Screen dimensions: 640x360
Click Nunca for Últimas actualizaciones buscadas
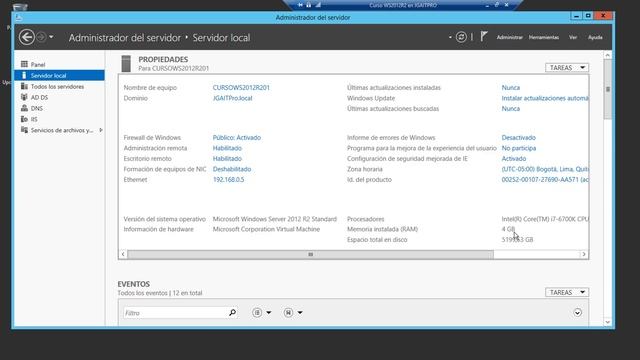coord(511,109)
